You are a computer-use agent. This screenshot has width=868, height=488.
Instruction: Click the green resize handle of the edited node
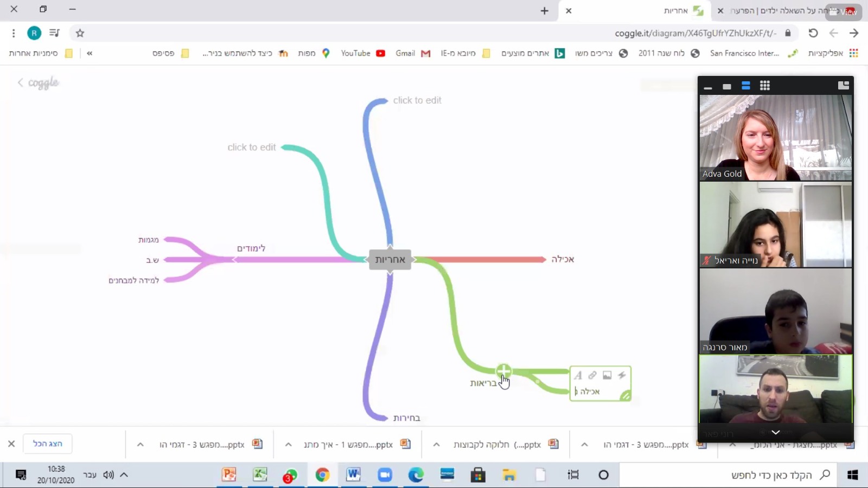[x=626, y=396]
